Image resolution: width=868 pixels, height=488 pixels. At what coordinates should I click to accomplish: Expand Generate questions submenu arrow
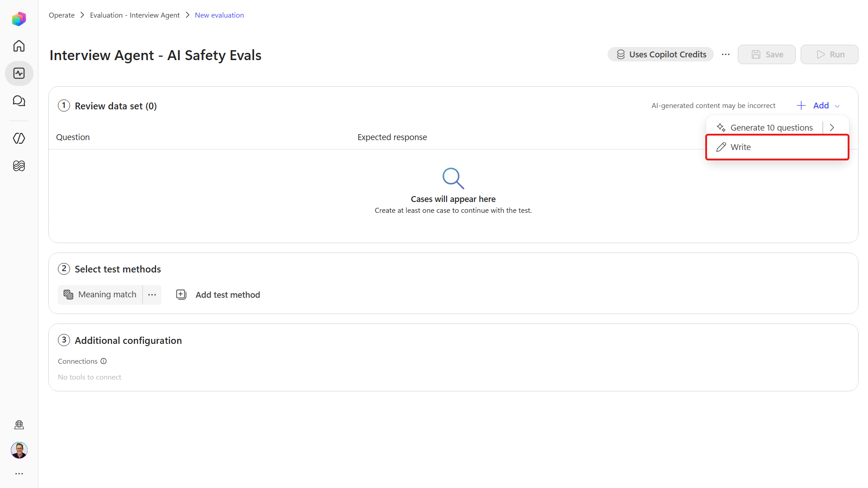[x=832, y=127]
